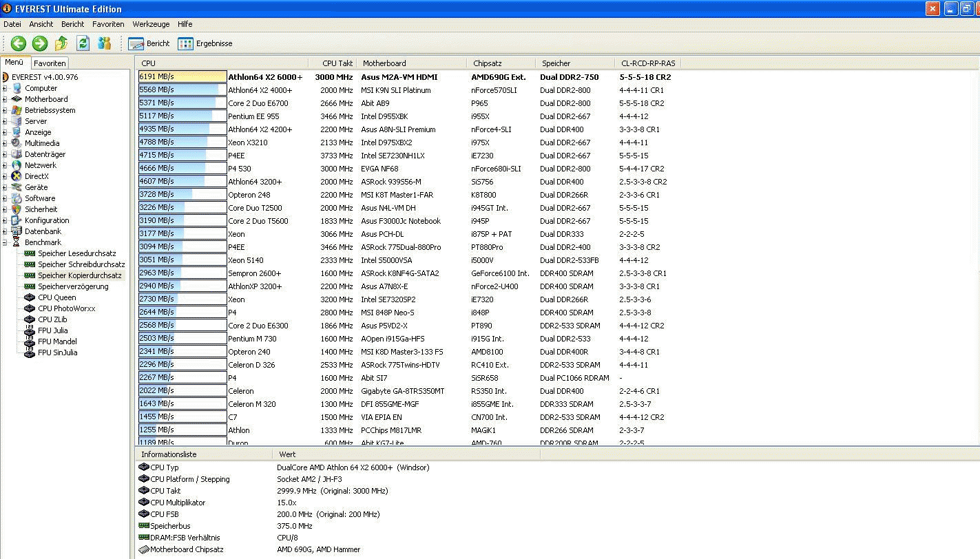Sort by CPU Takt column header
The height and width of the screenshot is (559, 980).
coord(333,63)
